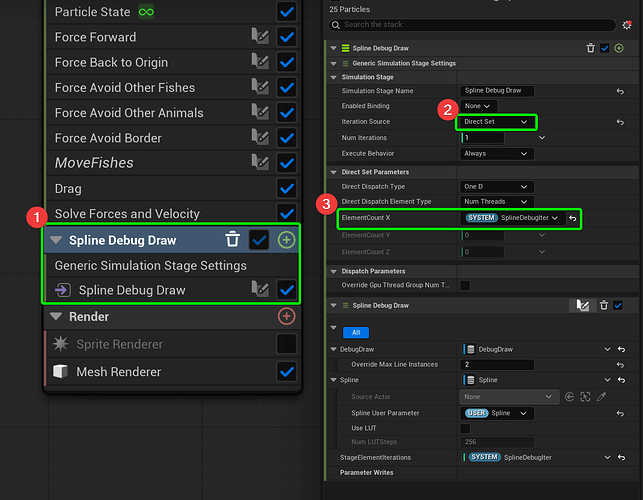Open Num Iterations binding chevron
Screen dimensions: 643x500
pyautogui.click(x=542, y=137)
